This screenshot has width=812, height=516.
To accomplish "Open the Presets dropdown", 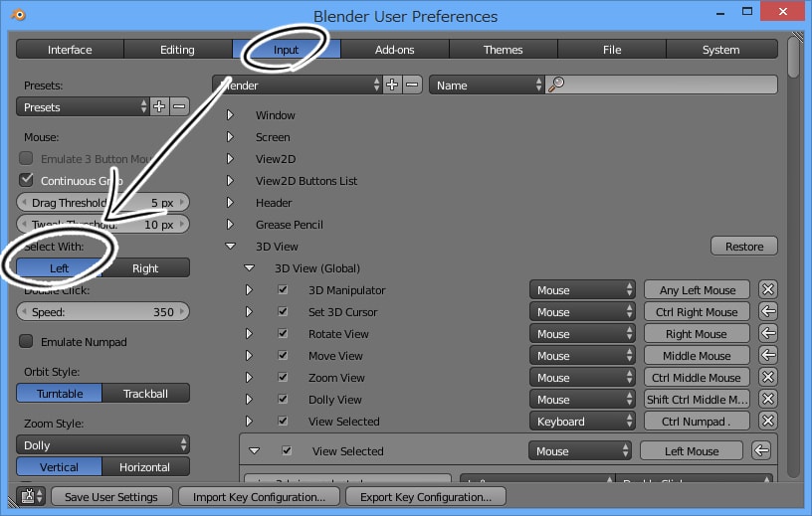I will 83,106.
